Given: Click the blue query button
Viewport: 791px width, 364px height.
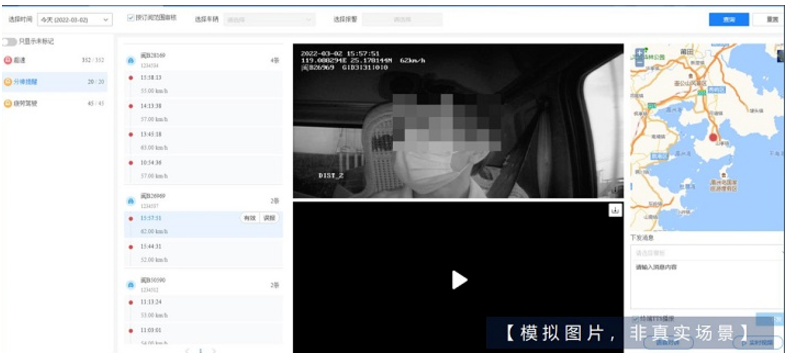Looking at the screenshot, I should click(x=728, y=20).
